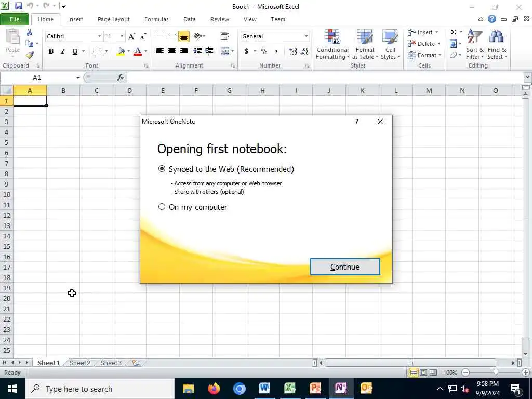Open the font size dropdown

pyautogui.click(x=122, y=36)
